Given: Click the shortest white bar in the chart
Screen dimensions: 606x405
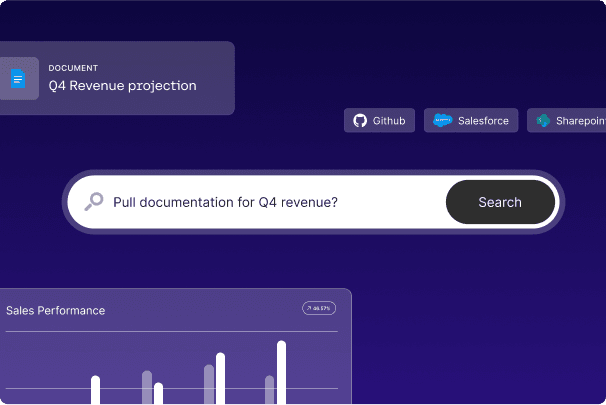Looking at the screenshot, I should [x=158, y=393].
